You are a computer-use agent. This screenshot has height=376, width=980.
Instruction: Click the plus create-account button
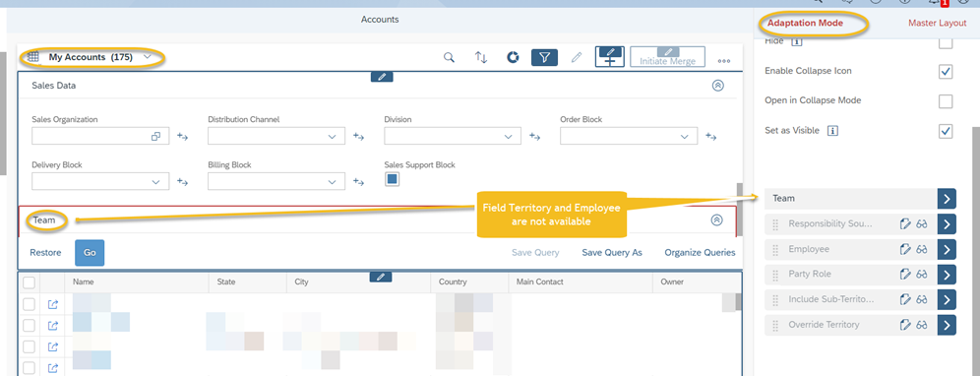tap(609, 56)
